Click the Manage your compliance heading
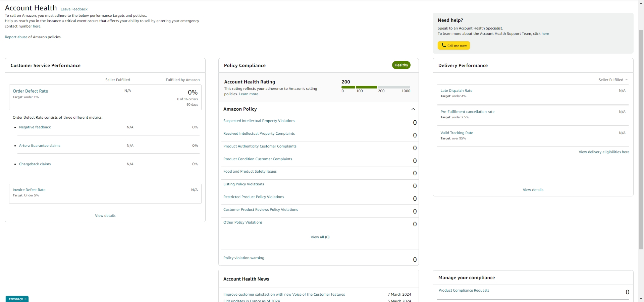The height and width of the screenshot is (302, 644). pos(466,278)
